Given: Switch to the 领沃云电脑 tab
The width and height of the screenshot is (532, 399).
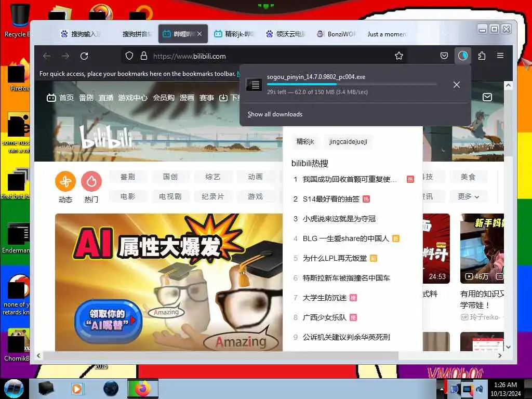Looking at the screenshot, I should coord(286,34).
